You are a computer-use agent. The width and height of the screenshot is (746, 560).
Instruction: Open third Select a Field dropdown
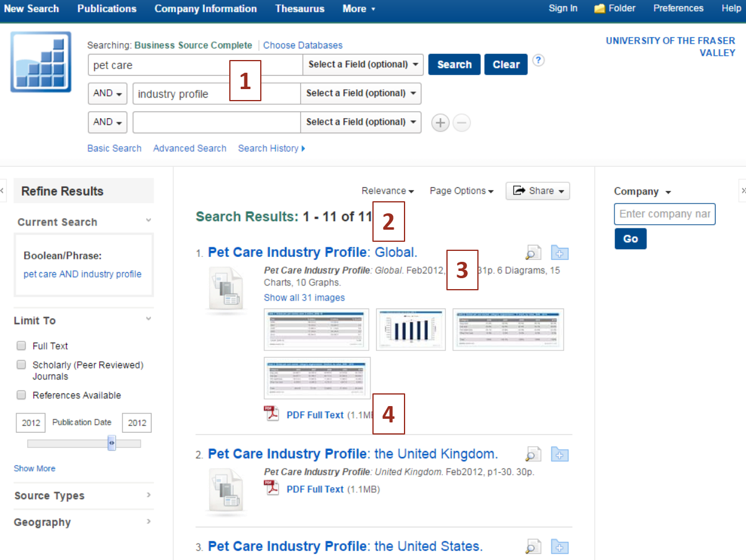pos(360,122)
